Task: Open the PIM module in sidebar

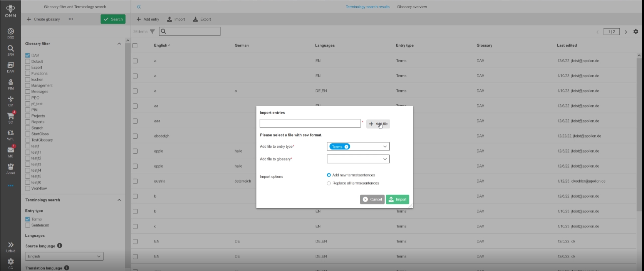Action: point(10,84)
